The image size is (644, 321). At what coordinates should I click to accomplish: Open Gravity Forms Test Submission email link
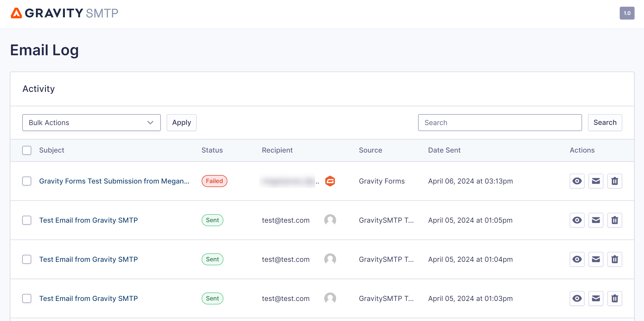click(x=114, y=181)
